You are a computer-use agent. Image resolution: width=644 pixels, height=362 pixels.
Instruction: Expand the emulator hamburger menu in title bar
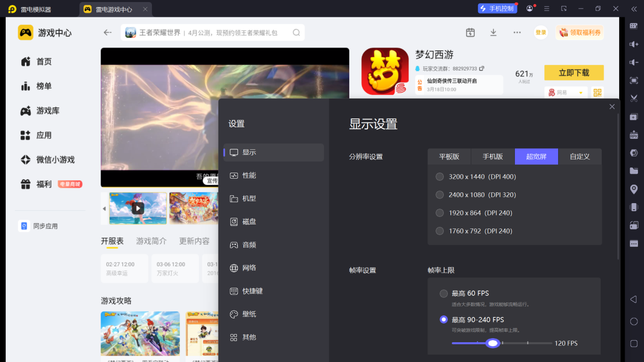[547, 9]
